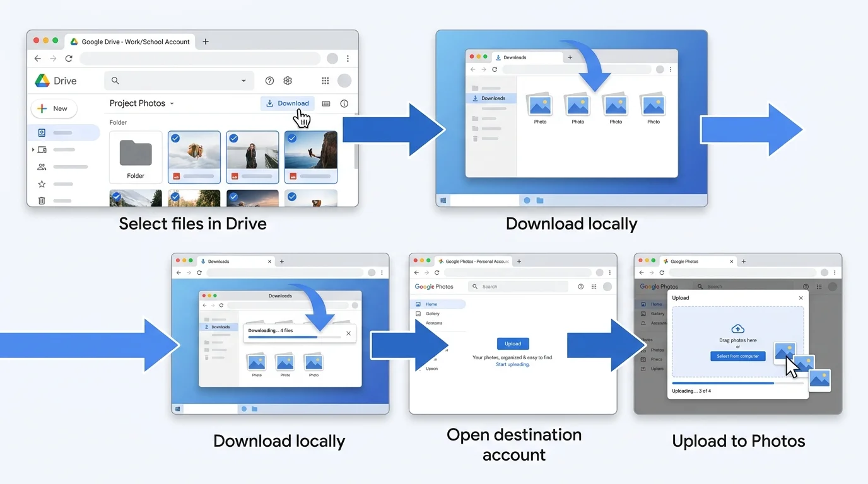868x484 pixels.
Task: Uncheck the snowy mountain photo checkbox in second row
Action: (x=117, y=197)
